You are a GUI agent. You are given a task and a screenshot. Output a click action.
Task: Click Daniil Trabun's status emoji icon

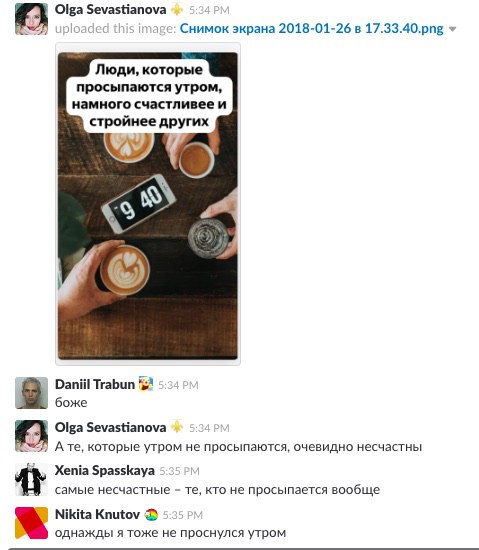(146, 384)
